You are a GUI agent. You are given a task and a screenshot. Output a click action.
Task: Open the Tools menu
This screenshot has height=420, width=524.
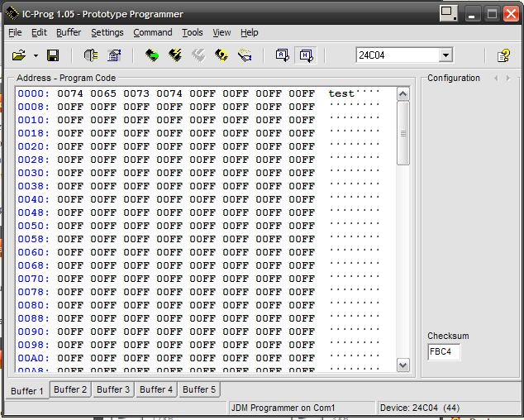coord(193,32)
